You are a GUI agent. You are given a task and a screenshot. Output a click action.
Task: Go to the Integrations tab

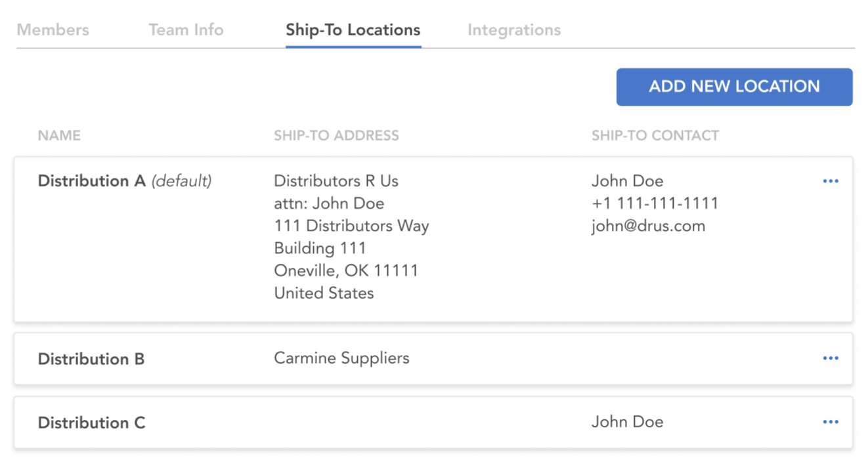point(514,30)
